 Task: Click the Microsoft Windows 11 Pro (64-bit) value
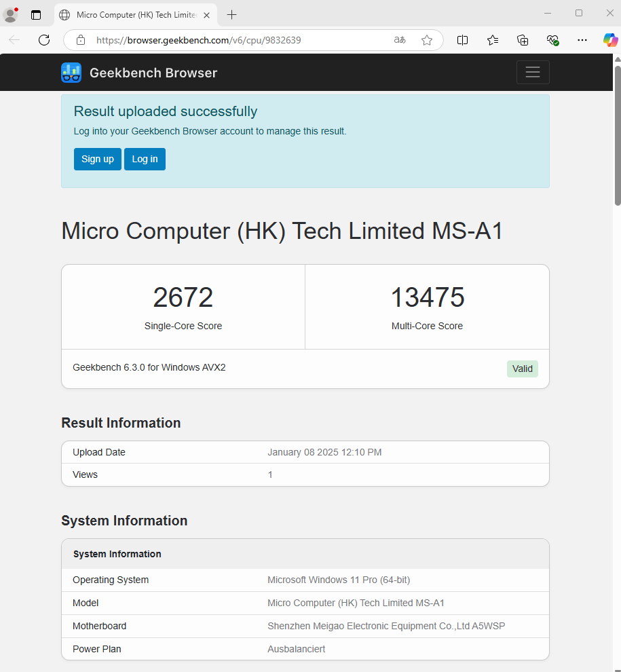point(339,580)
